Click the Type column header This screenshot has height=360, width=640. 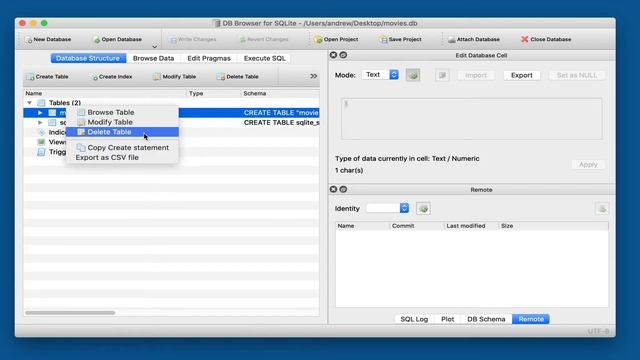click(214, 93)
